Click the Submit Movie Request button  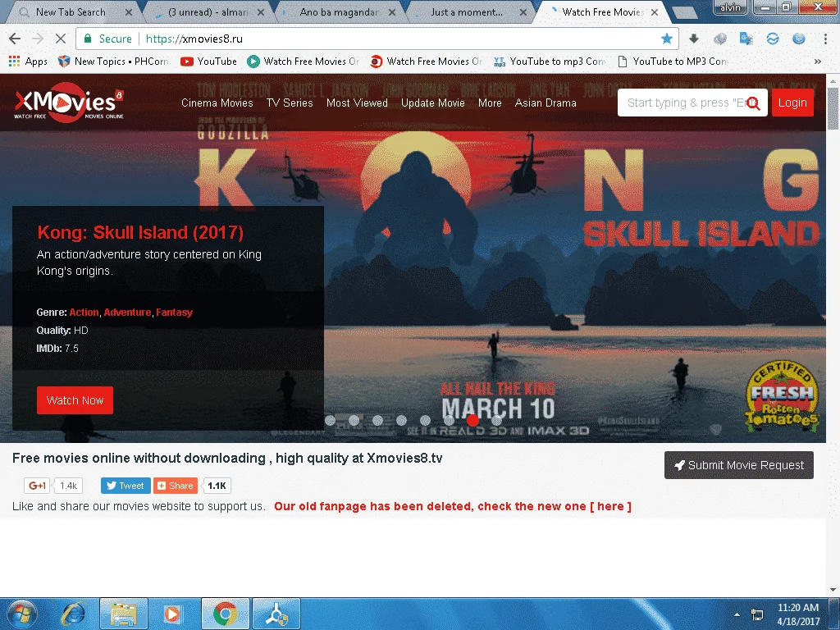coord(739,465)
